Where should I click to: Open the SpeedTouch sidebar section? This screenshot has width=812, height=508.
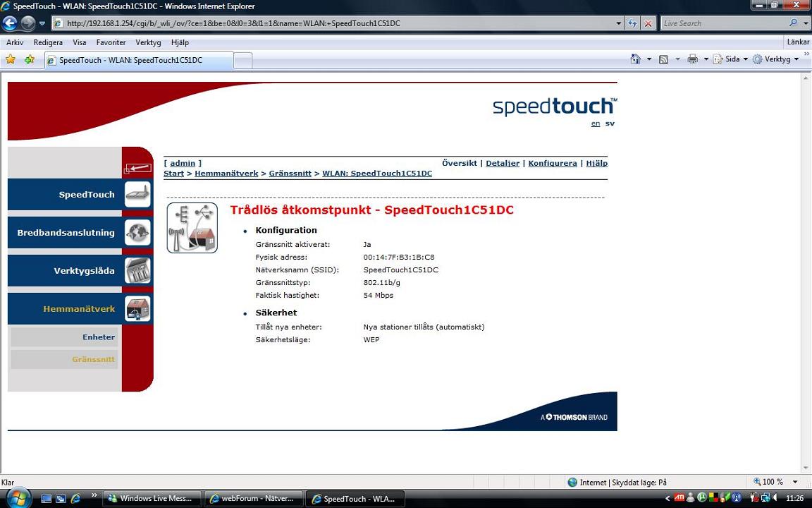point(66,195)
